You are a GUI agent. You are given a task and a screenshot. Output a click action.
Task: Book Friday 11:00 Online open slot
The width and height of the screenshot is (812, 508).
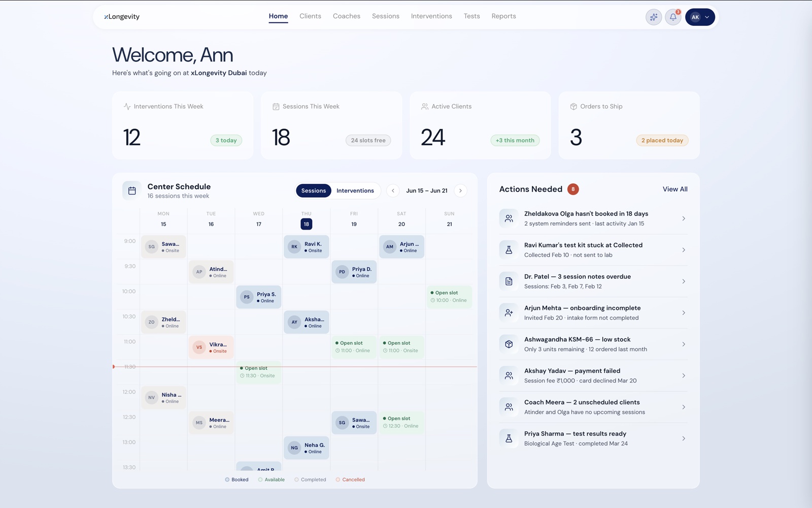354,347
